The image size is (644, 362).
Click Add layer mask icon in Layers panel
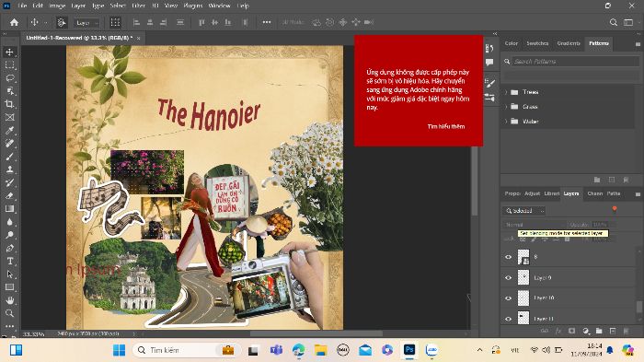(571, 331)
